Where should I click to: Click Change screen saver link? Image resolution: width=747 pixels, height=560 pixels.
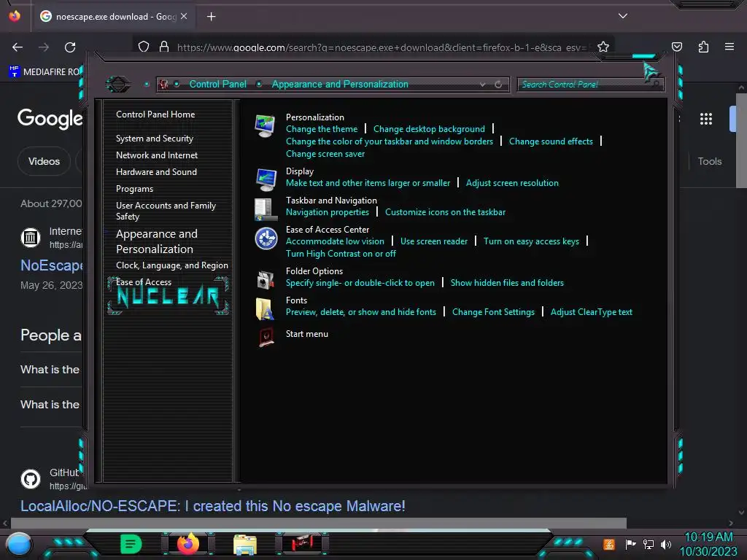[x=325, y=154]
